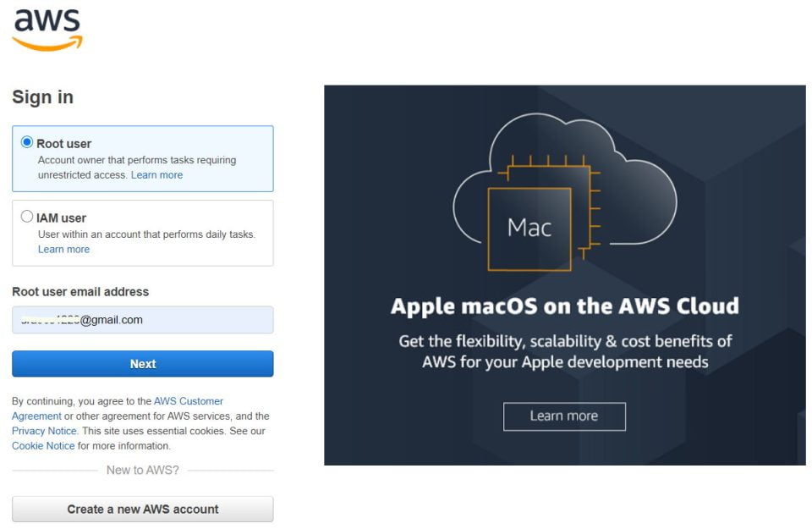The image size is (812, 529).
Task: Click the Mac chip cloud illustration
Action: pyautogui.click(x=564, y=192)
